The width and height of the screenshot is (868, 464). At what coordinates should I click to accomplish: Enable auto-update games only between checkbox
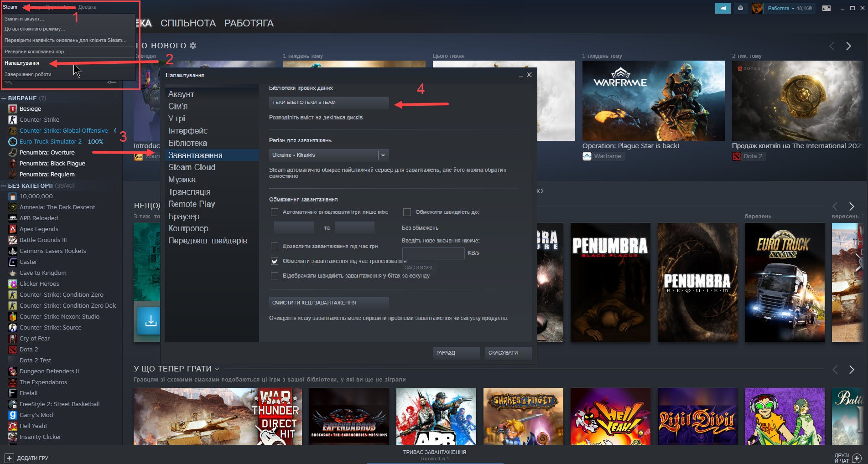tap(275, 212)
